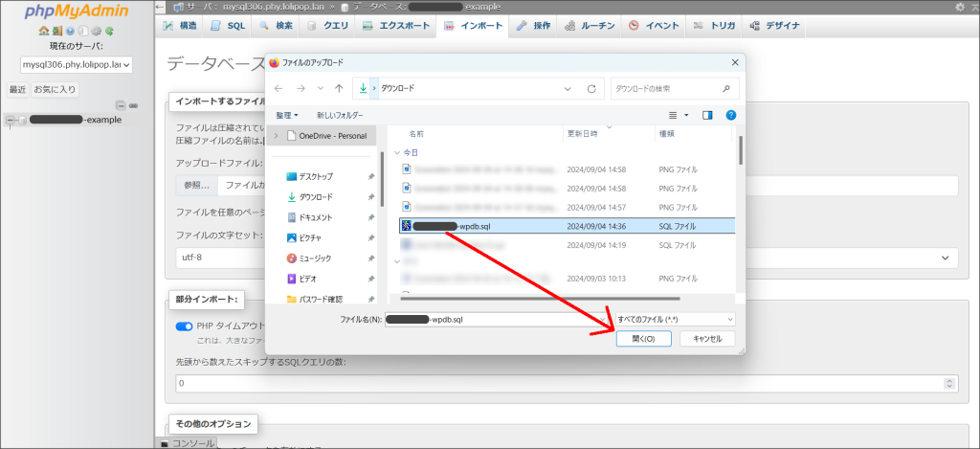Click the skip queries number field
The width and height of the screenshot is (980, 449).
(x=567, y=383)
